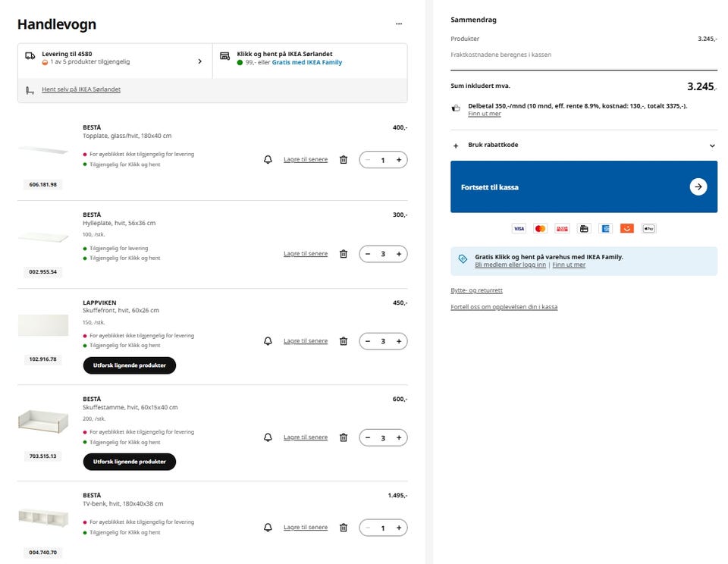This screenshot has height=564, width=728.
Task: Click the arrow circle on Fortsett til kassa
Action: pos(698,187)
